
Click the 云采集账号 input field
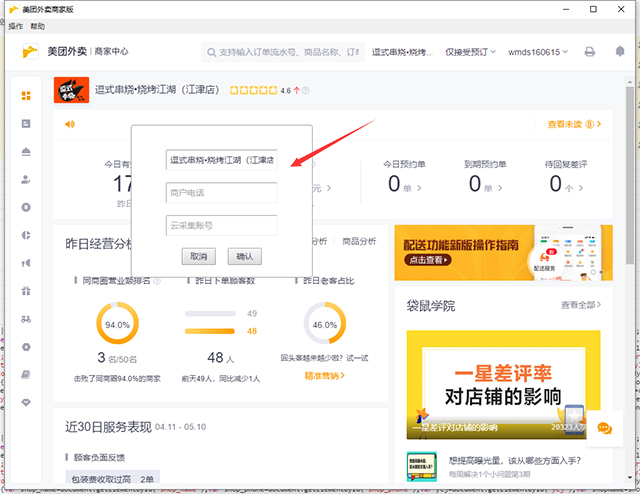point(222,225)
